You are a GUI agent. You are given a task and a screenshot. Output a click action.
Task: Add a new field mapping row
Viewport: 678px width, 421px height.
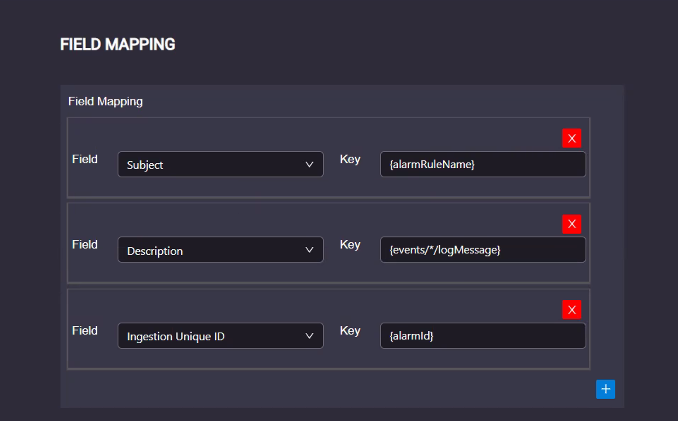pos(605,389)
